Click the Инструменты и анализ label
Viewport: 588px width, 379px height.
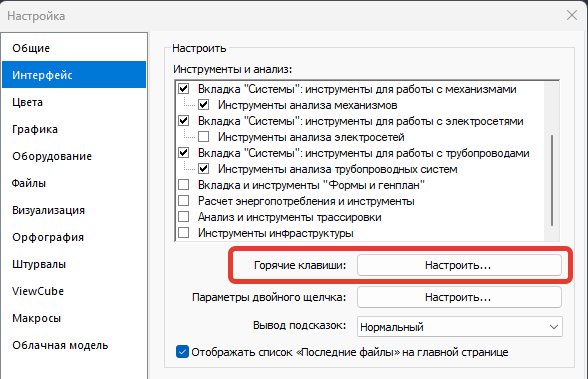click(x=232, y=69)
